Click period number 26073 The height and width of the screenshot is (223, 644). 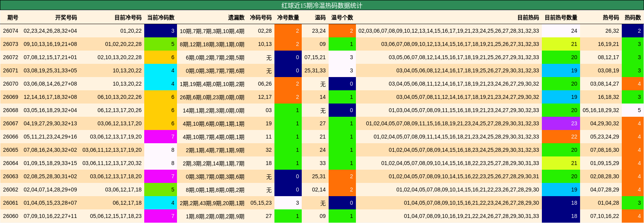coord(11,44)
